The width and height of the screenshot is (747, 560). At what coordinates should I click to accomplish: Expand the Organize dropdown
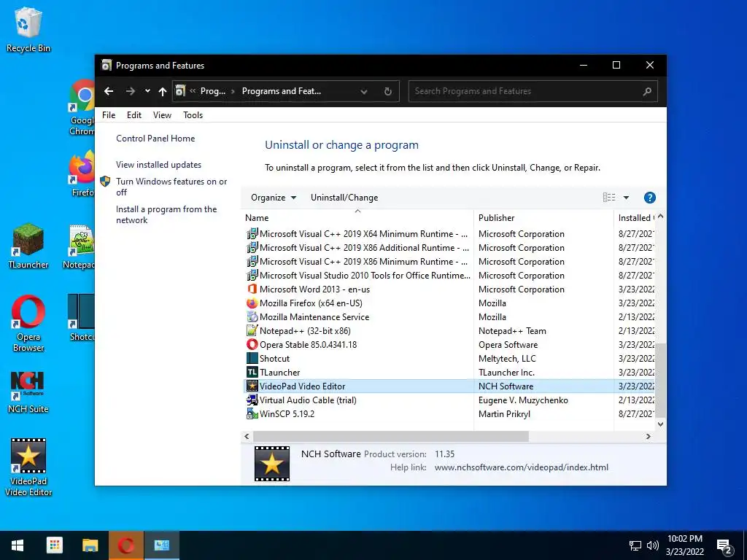274,197
